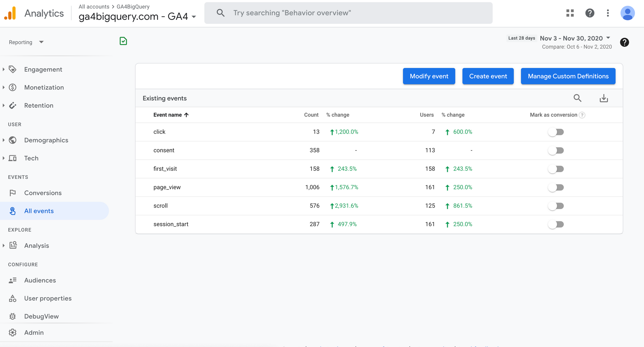This screenshot has height=347, width=644.
Task: Click the user account avatar
Action: [627, 13]
